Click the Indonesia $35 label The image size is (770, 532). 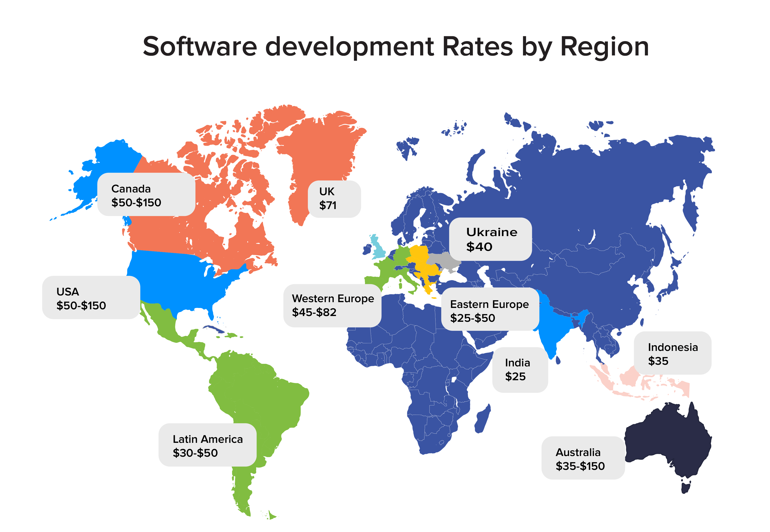click(672, 353)
